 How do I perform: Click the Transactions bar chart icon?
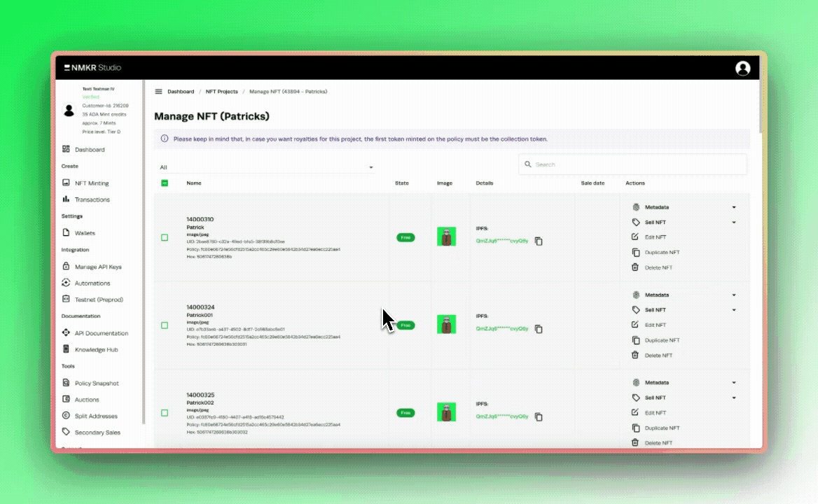[x=66, y=199]
